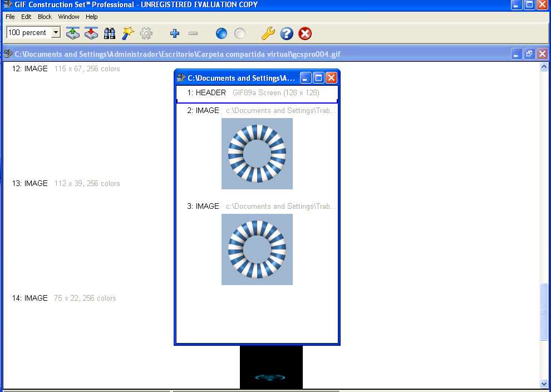This screenshot has height=392, width=551.
Task: Click the gcspro004.gif window title bar path
Action: tap(178, 54)
